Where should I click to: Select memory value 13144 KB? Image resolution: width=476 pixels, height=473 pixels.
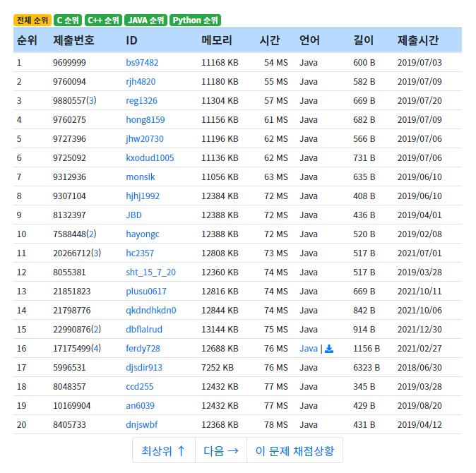220,330
